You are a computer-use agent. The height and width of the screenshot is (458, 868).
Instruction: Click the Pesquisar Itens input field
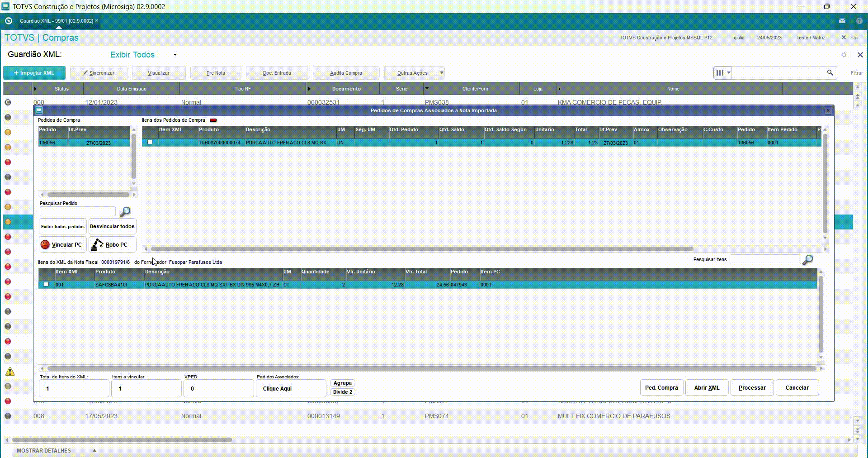pos(765,259)
